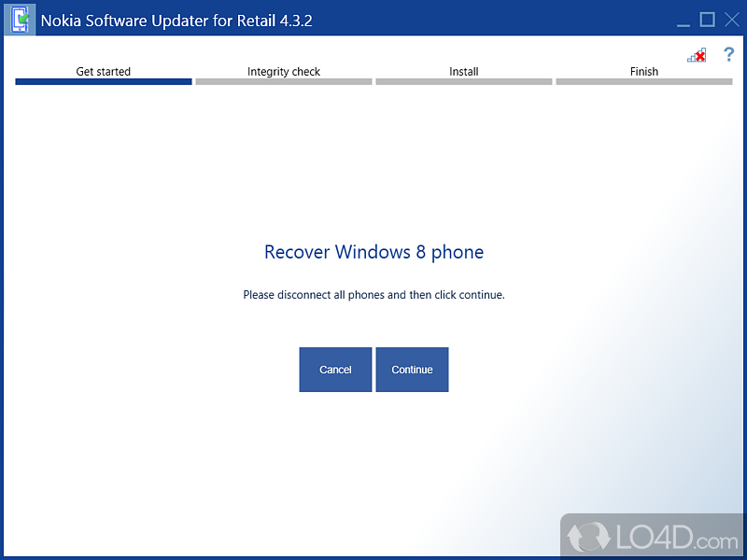Click the Nokia Software Updater app icon
The image size is (747, 560).
20,20
